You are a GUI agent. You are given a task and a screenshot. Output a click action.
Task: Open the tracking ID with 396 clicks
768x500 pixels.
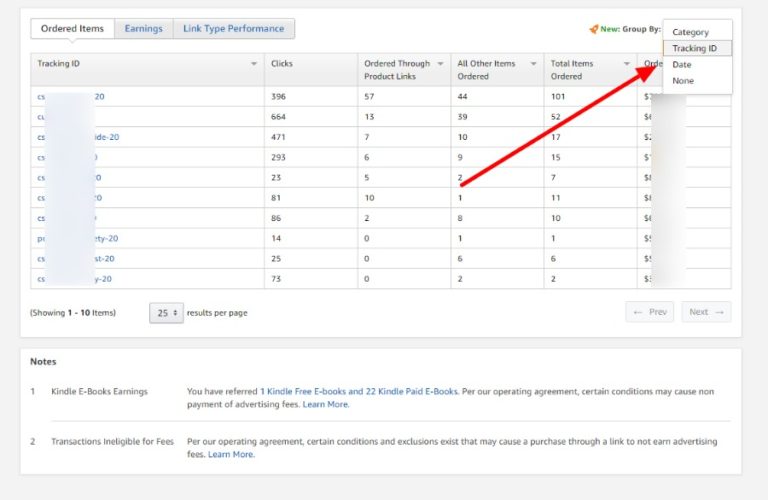[71, 96]
